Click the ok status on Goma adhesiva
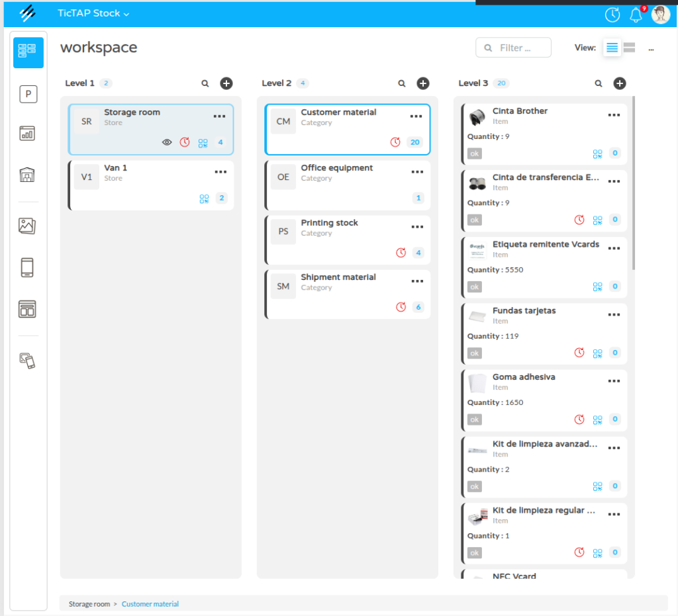The image size is (678, 616). 475,419
